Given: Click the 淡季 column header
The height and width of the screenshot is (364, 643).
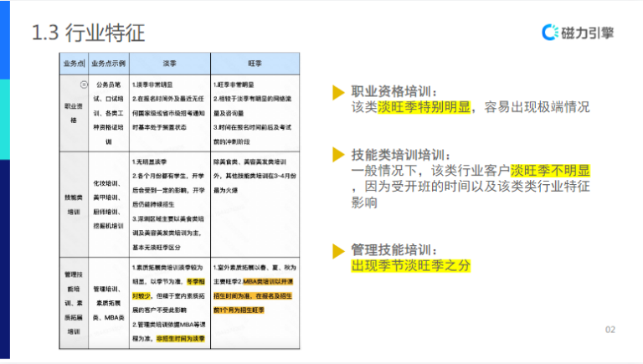Looking at the screenshot, I should coord(170,64).
